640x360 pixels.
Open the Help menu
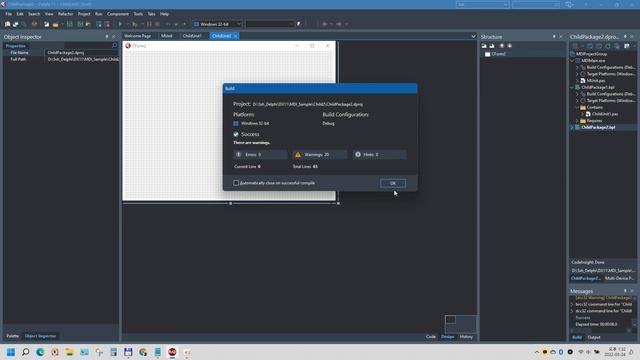click(164, 14)
